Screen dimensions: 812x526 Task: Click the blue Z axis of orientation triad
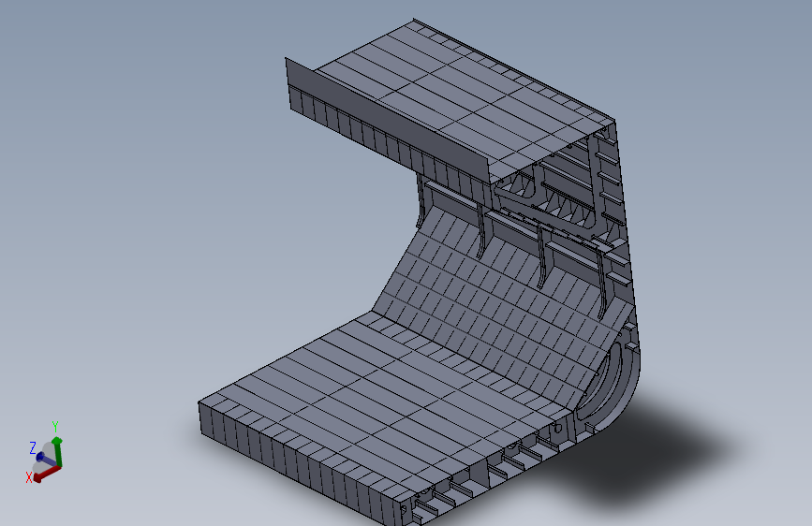[46, 460]
